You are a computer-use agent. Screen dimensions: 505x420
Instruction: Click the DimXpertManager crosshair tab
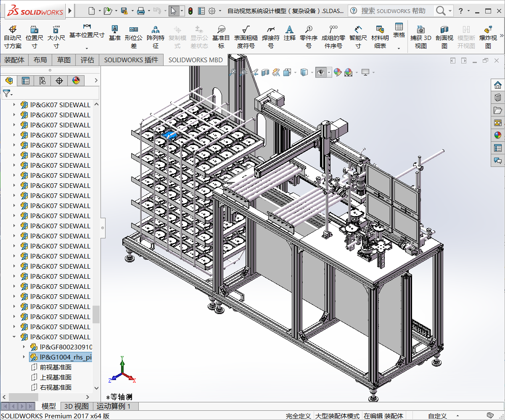(59, 80)
